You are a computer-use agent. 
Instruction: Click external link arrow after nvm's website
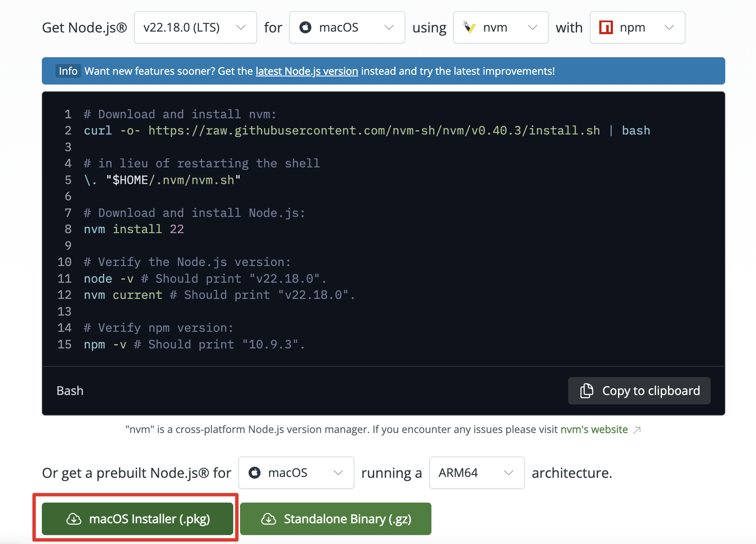[x=637, y=430]
